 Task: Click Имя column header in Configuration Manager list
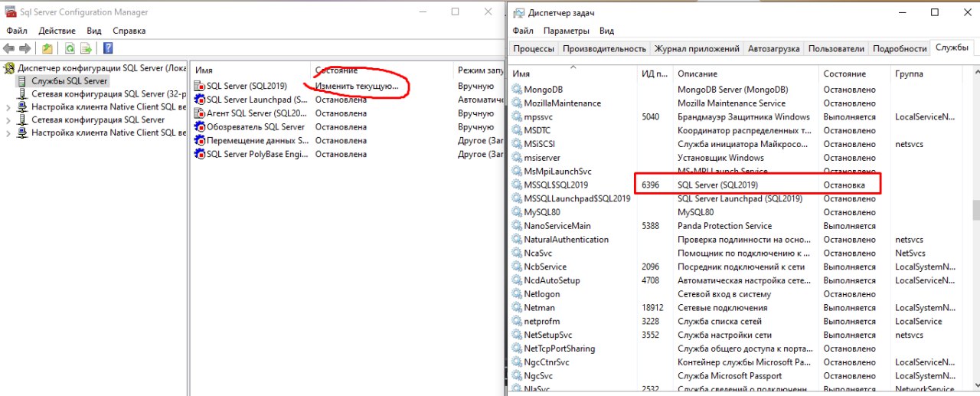coord(251,70)
